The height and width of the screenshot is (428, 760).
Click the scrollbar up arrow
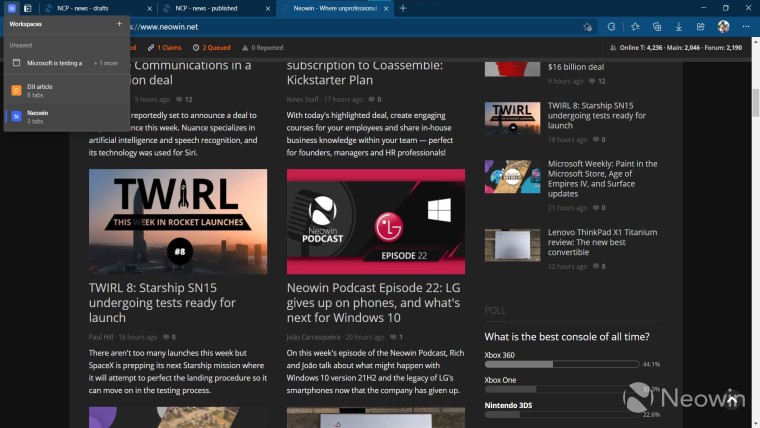pos(756,42)
